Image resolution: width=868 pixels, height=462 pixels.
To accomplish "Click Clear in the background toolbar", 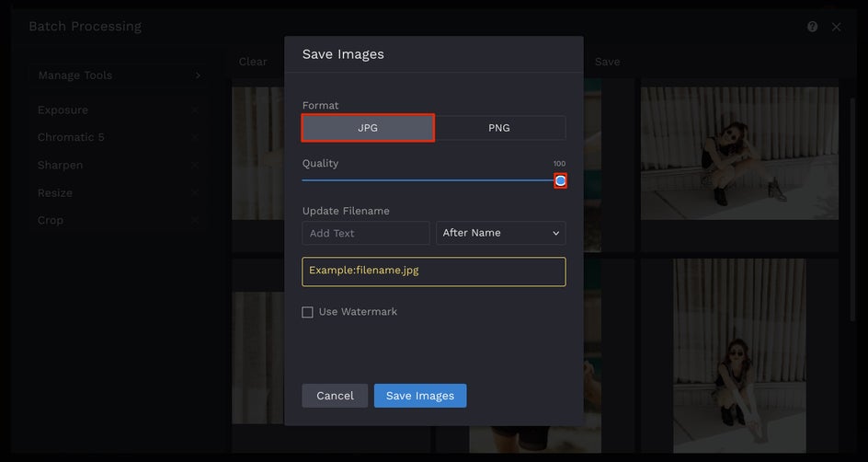I will click(x=253, y=62).
